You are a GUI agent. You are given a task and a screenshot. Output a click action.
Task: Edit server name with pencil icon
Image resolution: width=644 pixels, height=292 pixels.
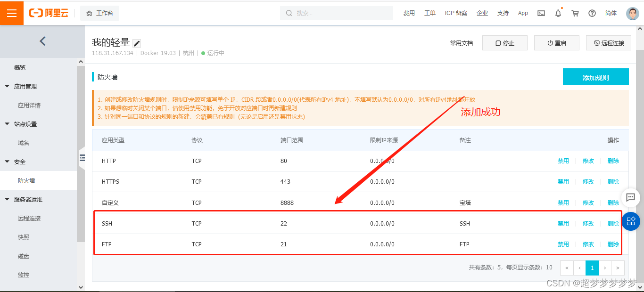tap(137, 43)
